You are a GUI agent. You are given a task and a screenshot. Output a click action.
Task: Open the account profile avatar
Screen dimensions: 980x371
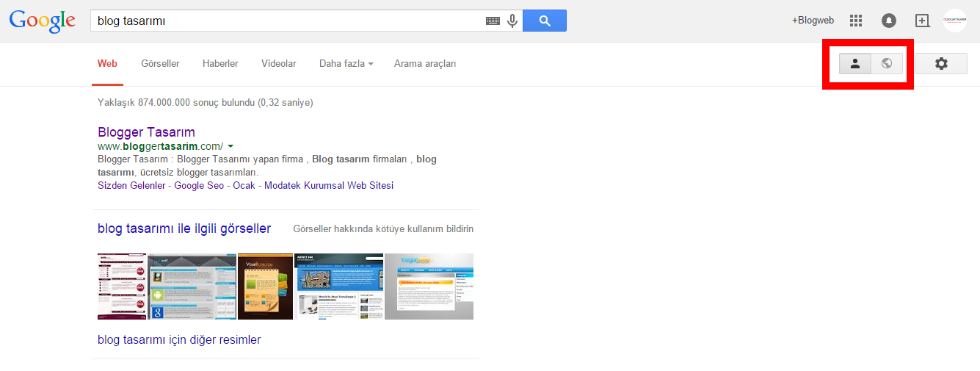point(955,21)
